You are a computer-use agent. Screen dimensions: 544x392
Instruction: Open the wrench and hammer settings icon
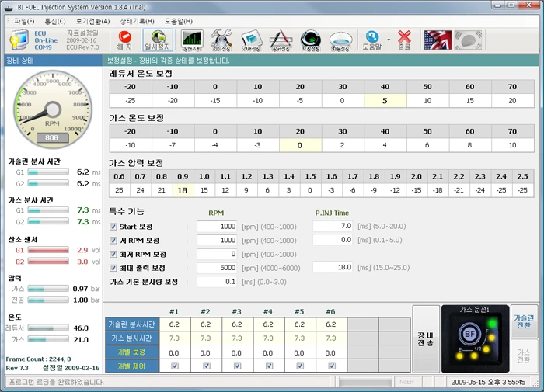coord(221,40)
